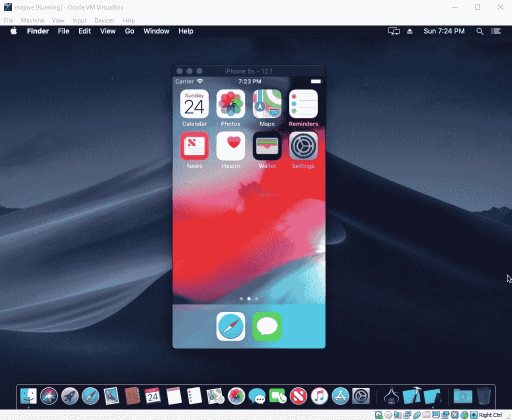512x420 pixels.
Task: Select the second home screen page dot
Action: [249, 298]
